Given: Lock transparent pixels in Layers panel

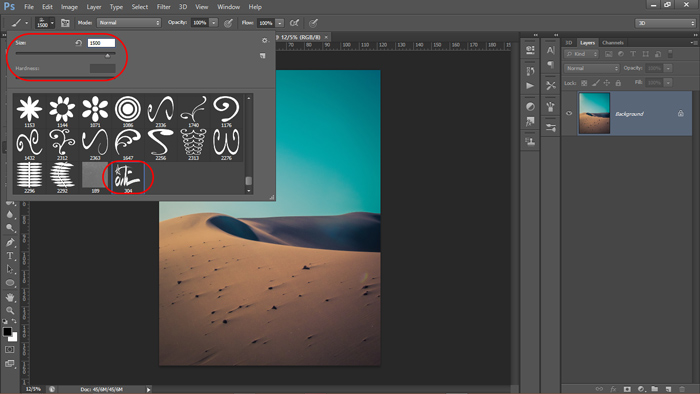Looking at the screenshot, I should pyautogui.click(x=584, y=83).
